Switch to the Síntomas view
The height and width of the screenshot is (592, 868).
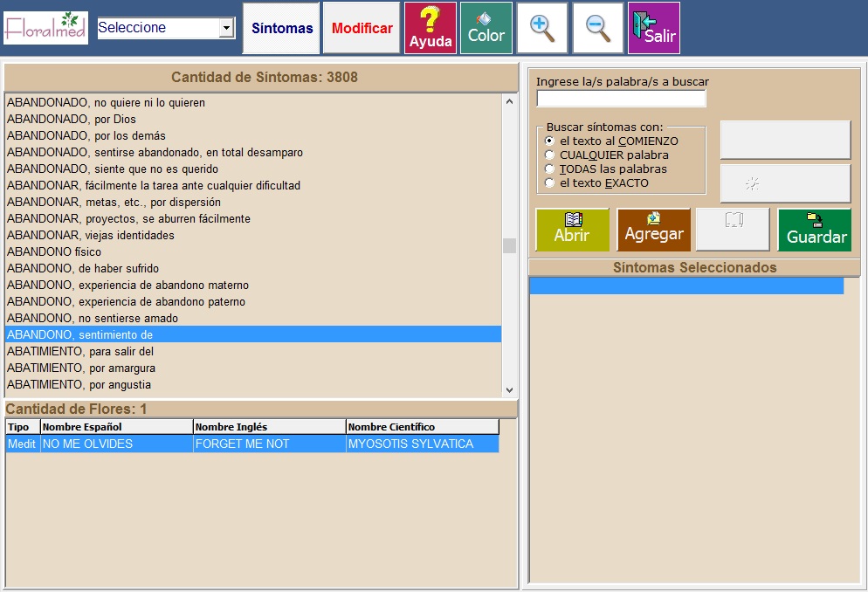click(x=282, y=28)
